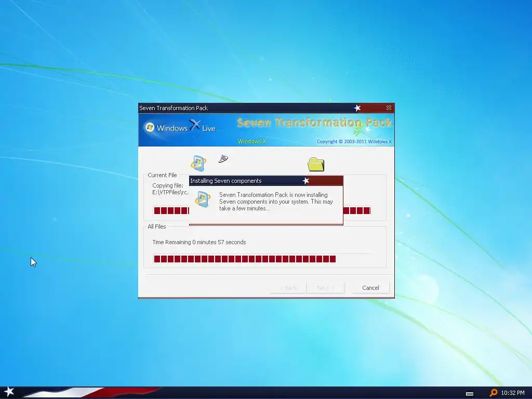The image size is (532, 399).
Task: Click the Copying file path text
Action: tap(170, 189)
